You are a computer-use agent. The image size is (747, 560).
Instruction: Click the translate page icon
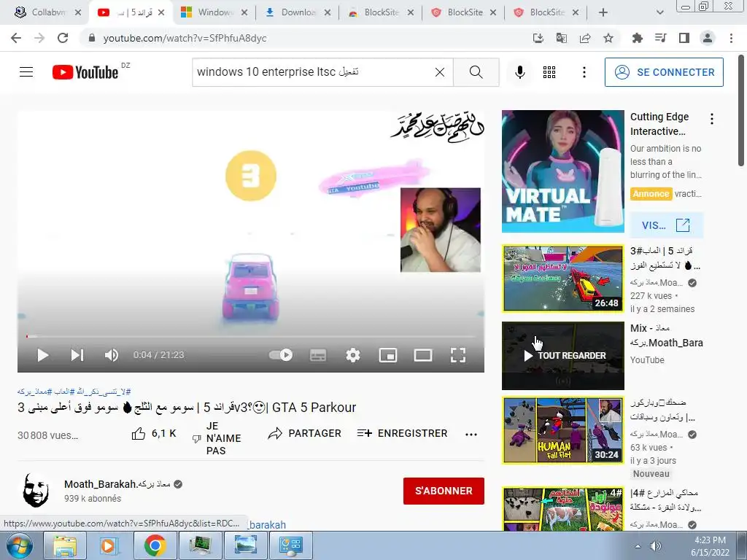[x=562, y=38]
